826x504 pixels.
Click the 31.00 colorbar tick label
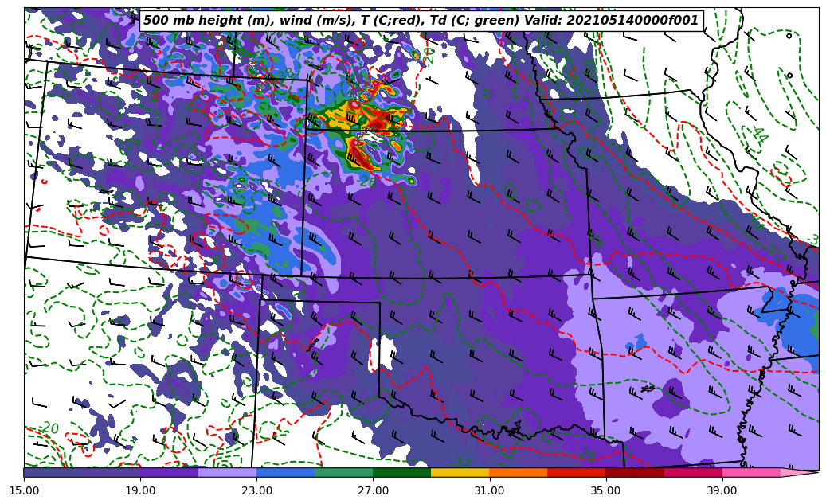click(x=489, y=490)
